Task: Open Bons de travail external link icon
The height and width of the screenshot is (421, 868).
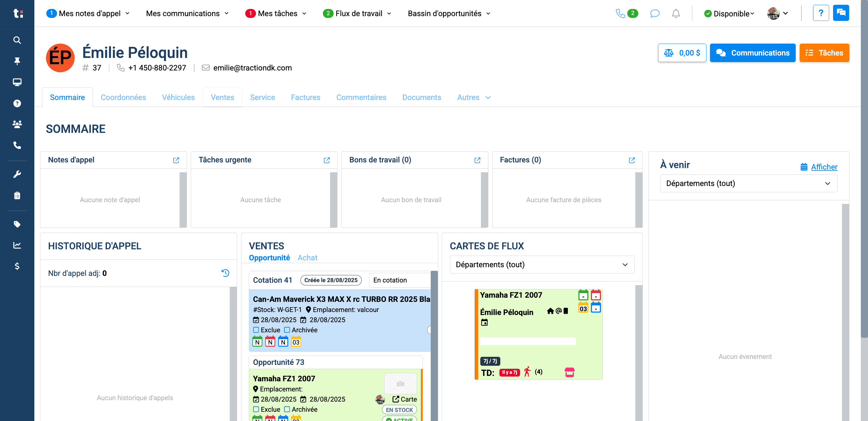Action: [x=477, y=160]
